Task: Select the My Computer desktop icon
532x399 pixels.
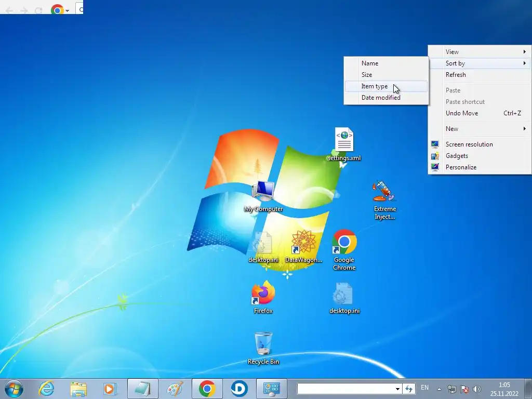Action: tap(263, 196)
